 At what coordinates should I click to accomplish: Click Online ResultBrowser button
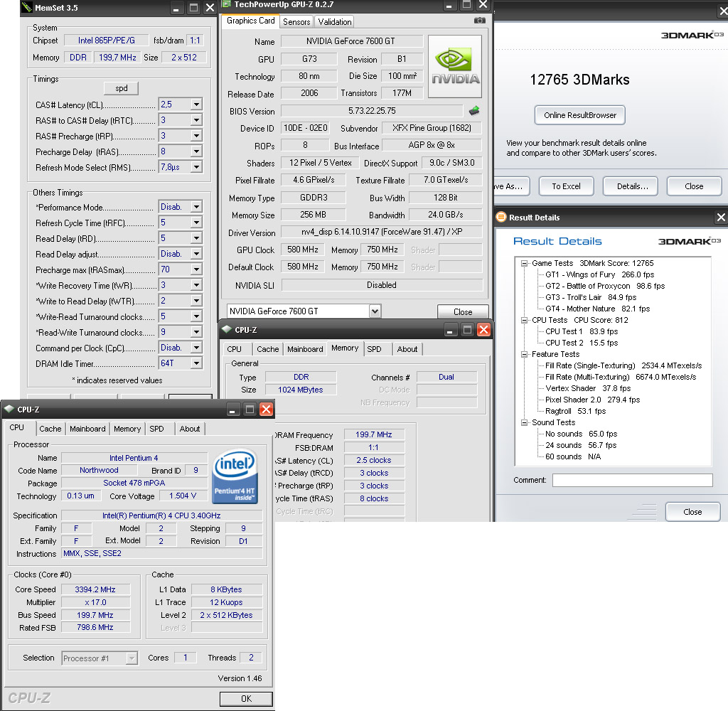[580, 115]
